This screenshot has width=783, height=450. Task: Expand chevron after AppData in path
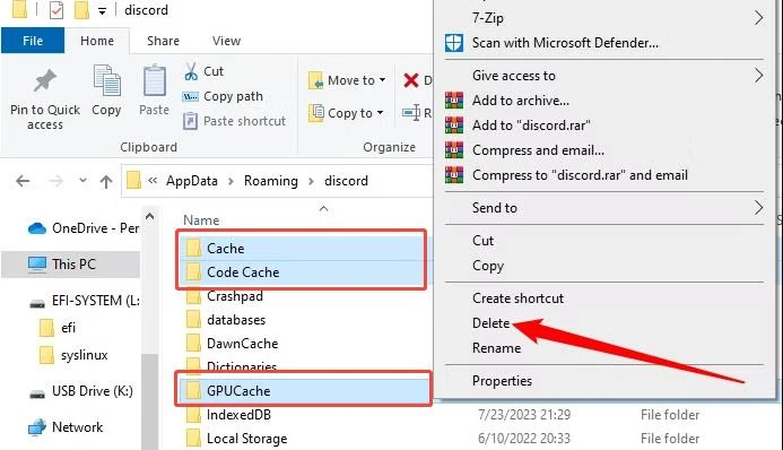231,181
